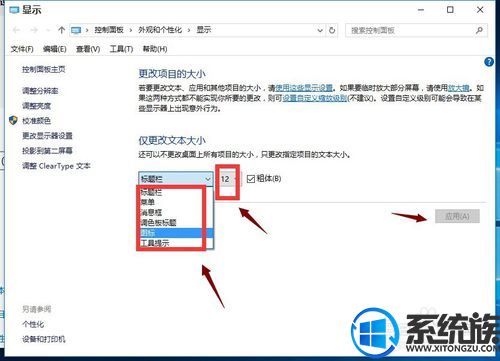Go up one folder level
This screenshot has height=361, width=500.
pos(61,30)
